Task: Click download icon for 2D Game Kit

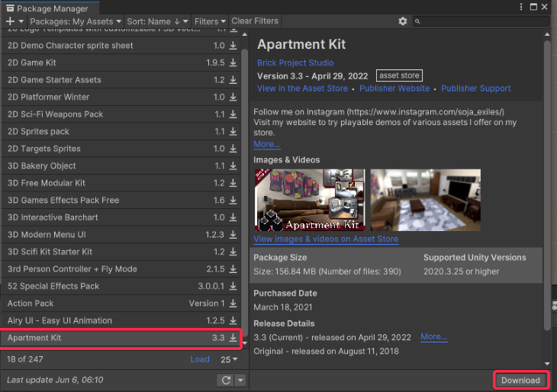Action: [x=233, y=63]
